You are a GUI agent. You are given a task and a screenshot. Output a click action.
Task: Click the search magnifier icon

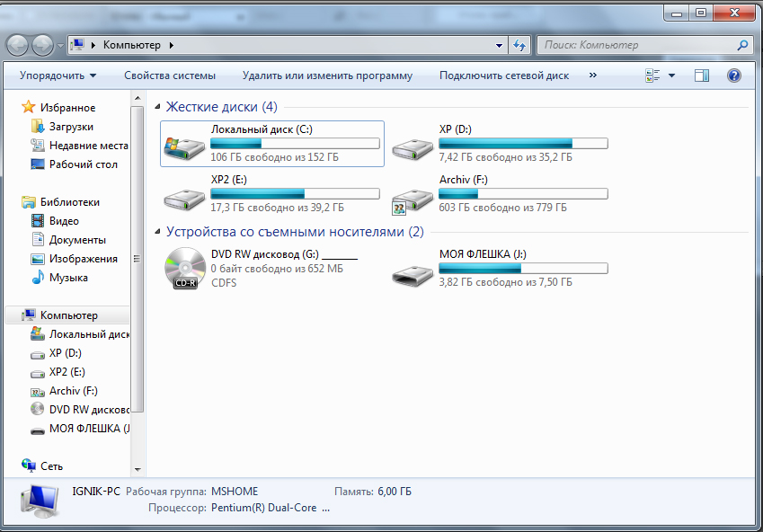tap(742, 45)
